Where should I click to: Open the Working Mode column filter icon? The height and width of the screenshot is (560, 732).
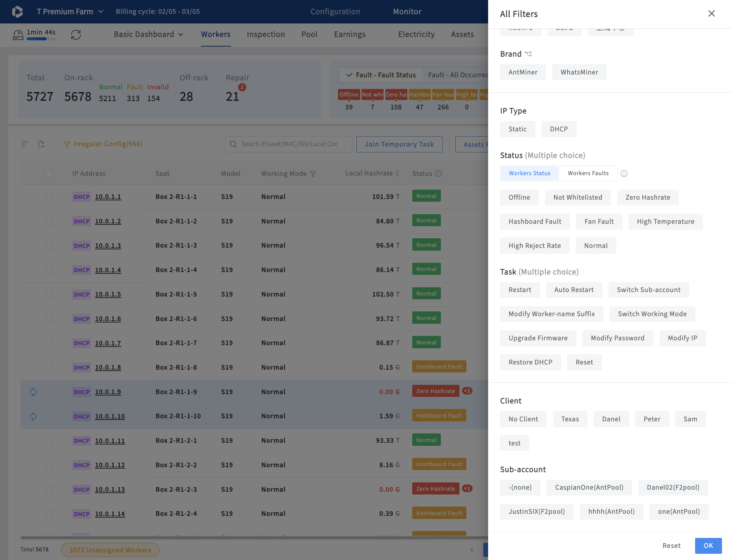(x=313, y=174)
